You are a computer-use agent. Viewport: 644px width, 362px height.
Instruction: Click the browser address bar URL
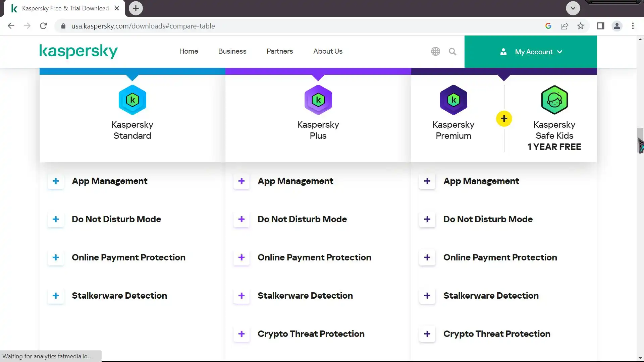[x=143, y=26]
